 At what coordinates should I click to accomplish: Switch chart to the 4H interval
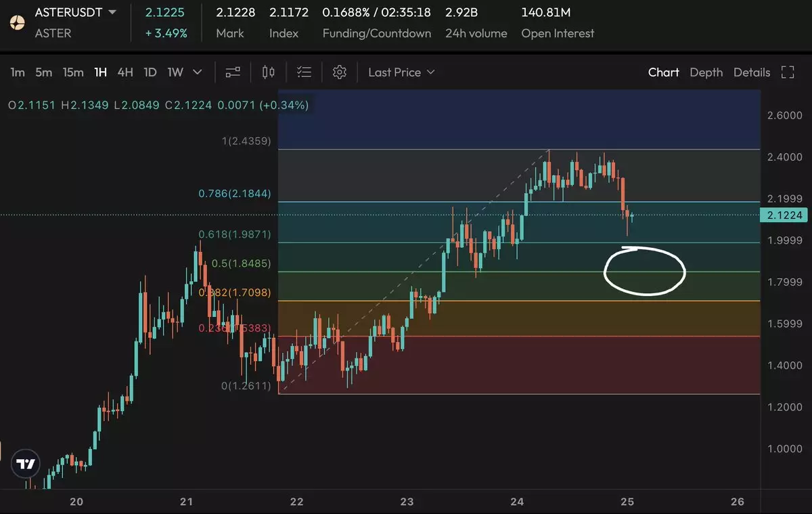125,72
